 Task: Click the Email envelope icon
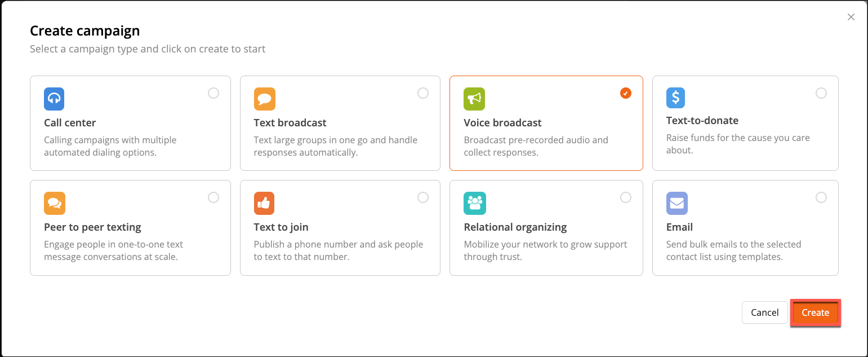point(676,203)
